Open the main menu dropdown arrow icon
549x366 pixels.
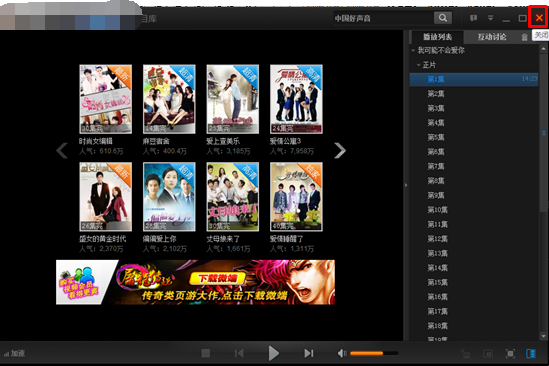tap(491, 18)
